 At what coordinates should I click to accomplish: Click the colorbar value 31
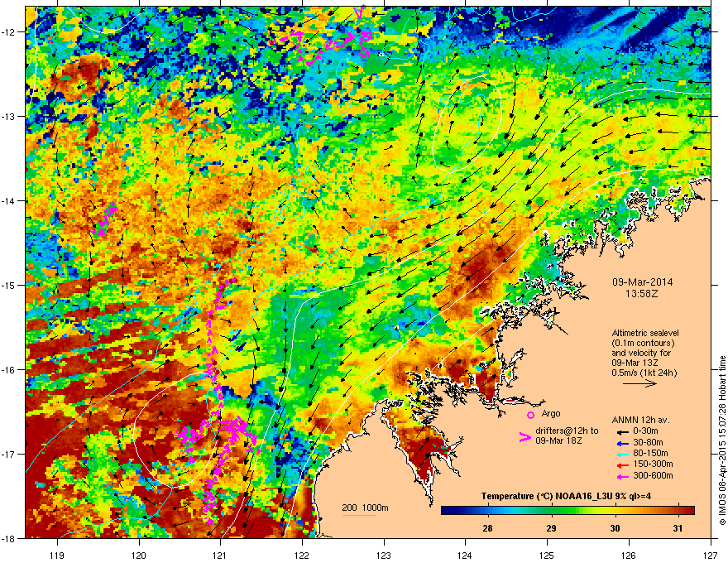tap(678, 528)
